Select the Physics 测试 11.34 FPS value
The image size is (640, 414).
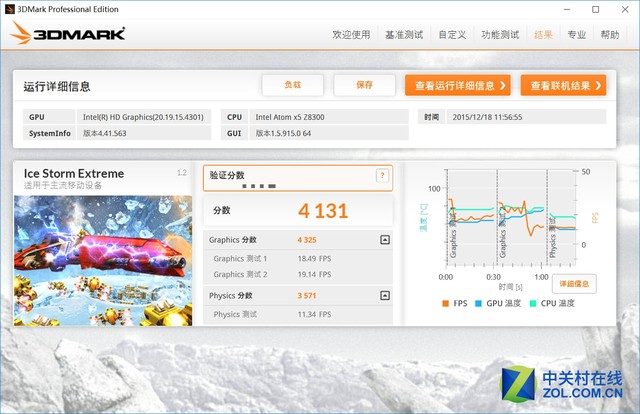(x=314, y=314)
